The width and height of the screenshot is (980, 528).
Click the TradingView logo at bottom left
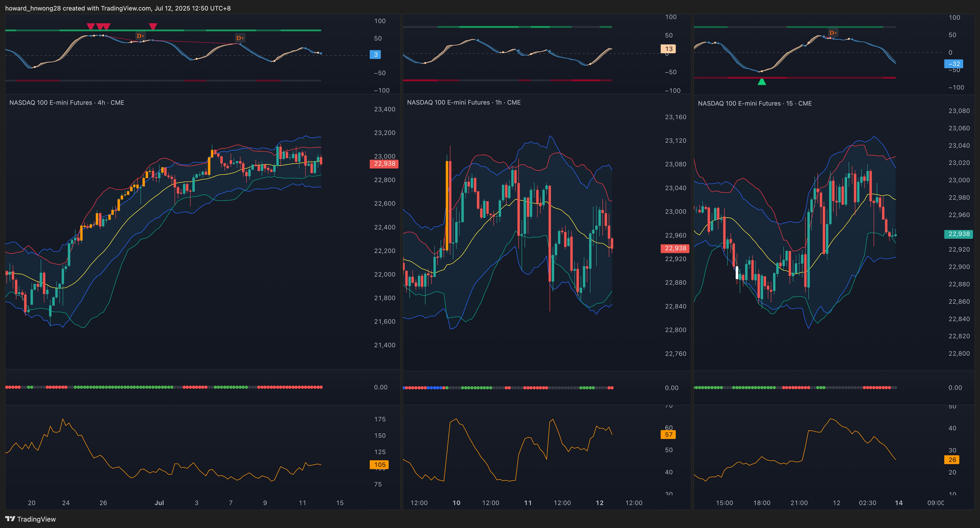[x=30, y=519]
